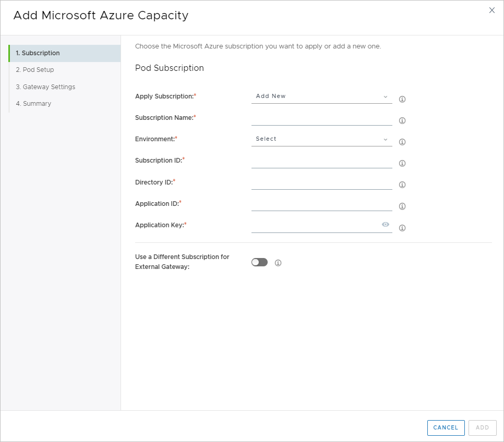Image resolution: width=504 pixels, height=442 pixels.
Task: Focus the Directory ID input field
Action: click(321, 183)
